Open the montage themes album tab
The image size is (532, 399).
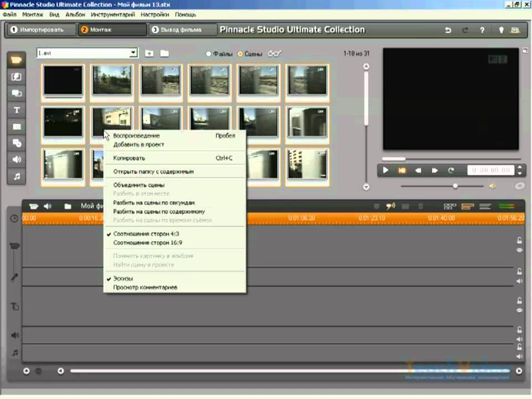click(16, 93)
